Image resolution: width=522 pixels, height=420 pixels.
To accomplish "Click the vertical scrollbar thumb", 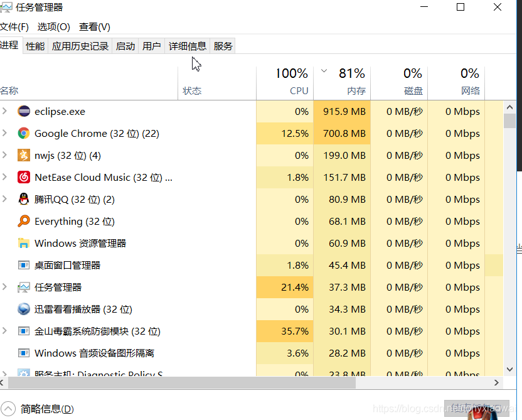I will pos(509,121).
